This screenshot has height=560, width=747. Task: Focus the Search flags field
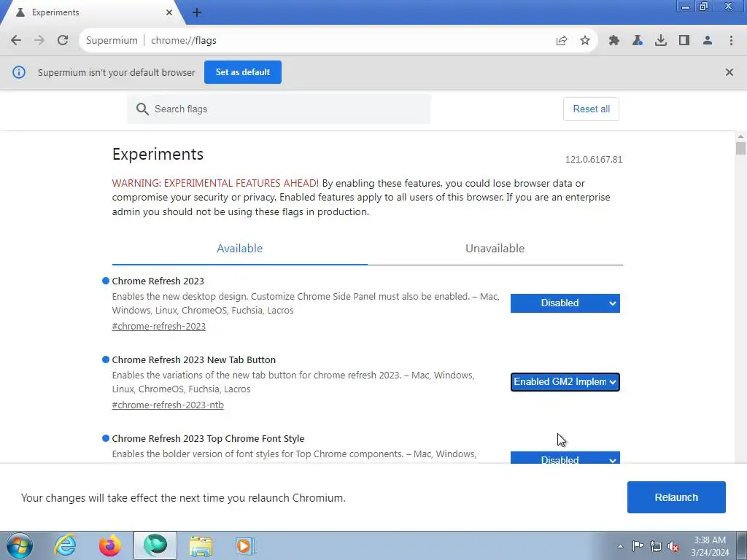coord(279,109)
